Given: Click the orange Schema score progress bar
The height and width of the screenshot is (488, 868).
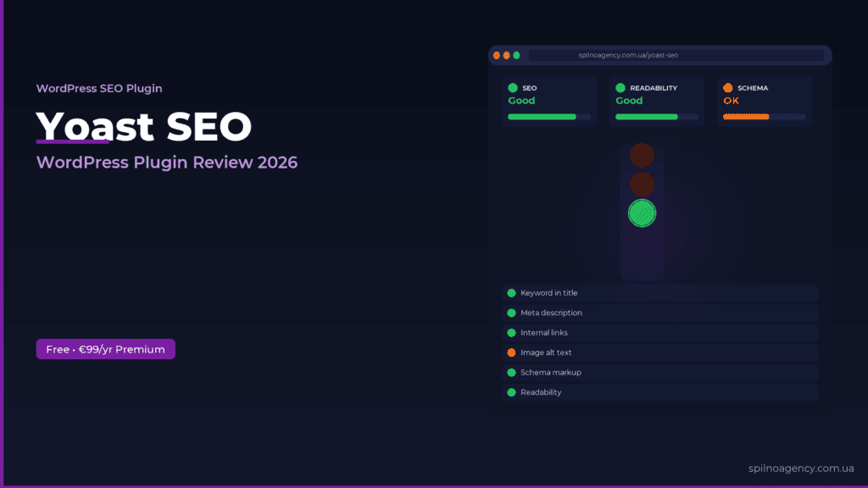Looking at the screenshot, I should (765, 117).
